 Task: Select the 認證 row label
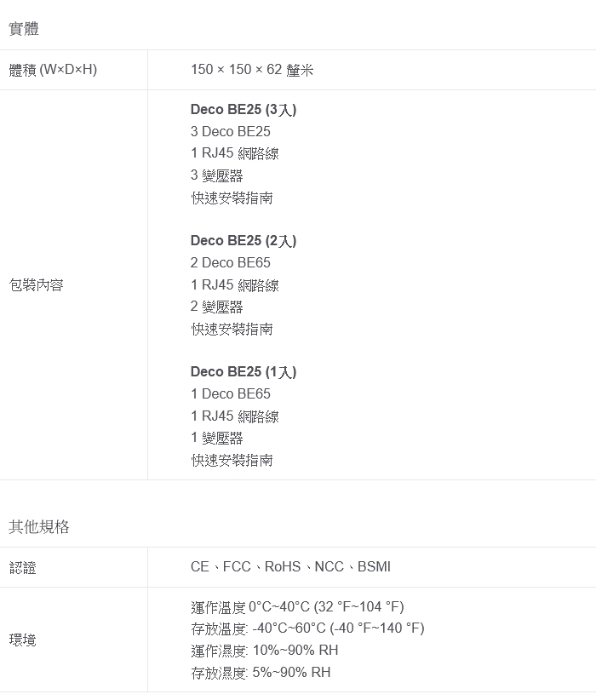click(23, 567)
